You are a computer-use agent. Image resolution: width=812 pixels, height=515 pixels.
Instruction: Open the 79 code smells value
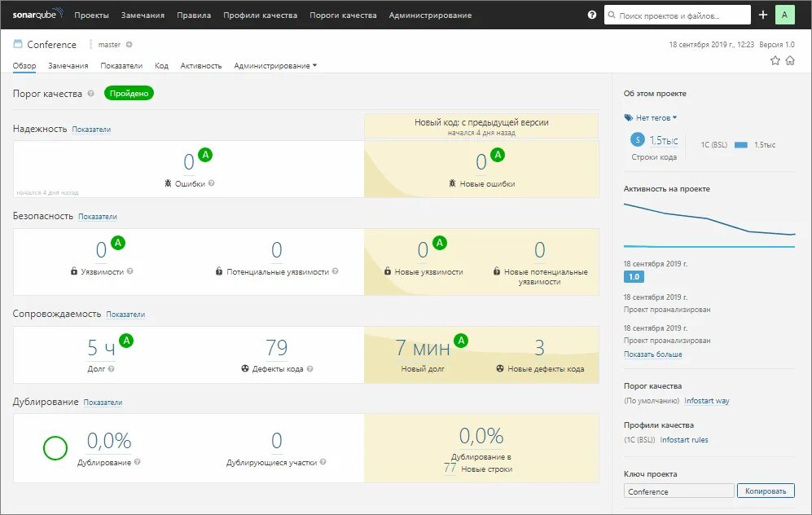[x=277, y=348]
